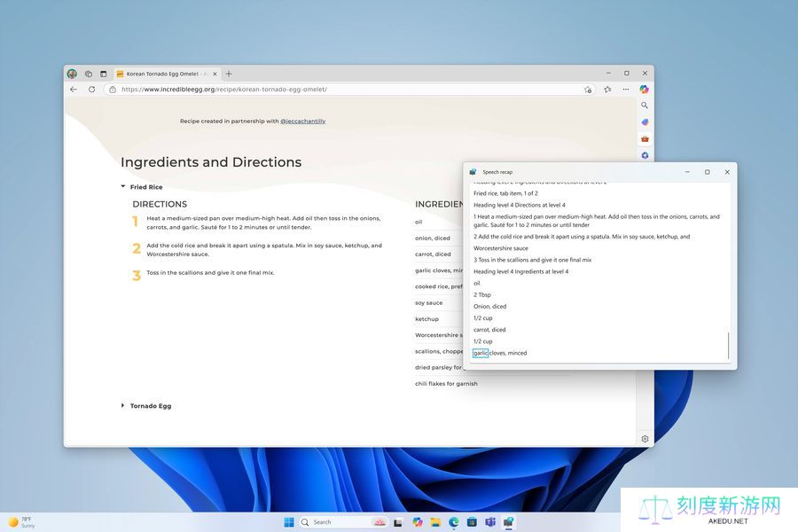This screenshot has width=798, height=532.
Task: Click 'Onion, diced' in Speech recap
Action: pos(489,307)
